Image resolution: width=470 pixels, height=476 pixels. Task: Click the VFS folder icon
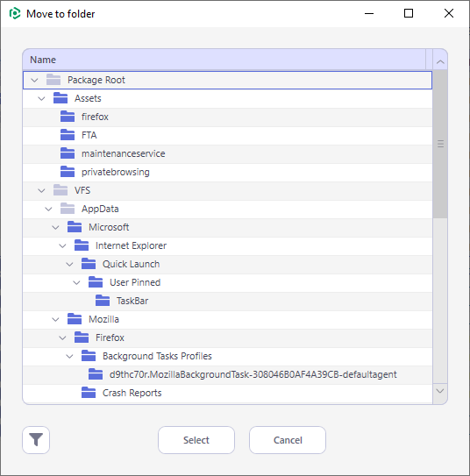pos(61,190)
